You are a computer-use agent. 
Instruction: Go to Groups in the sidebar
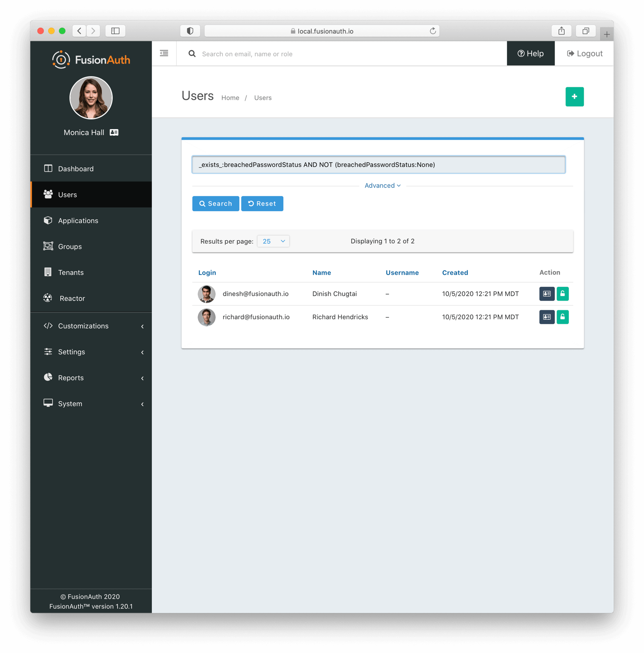tap(91, 247)
